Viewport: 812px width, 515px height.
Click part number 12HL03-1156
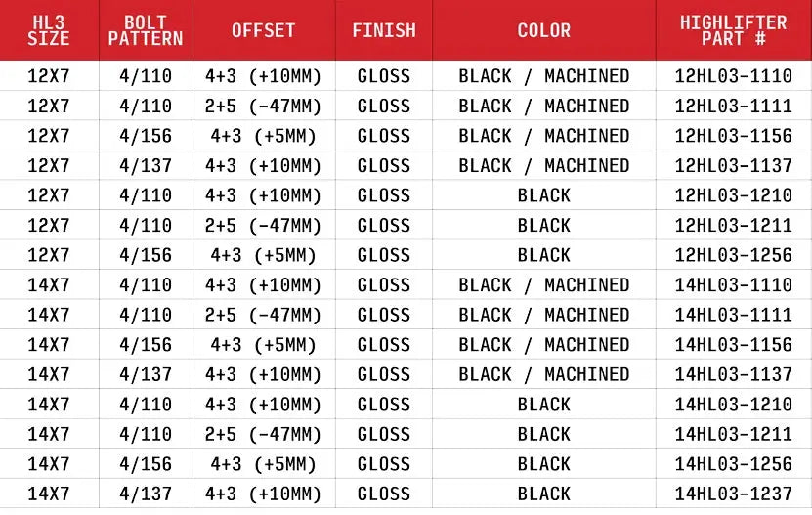point(734,136)
